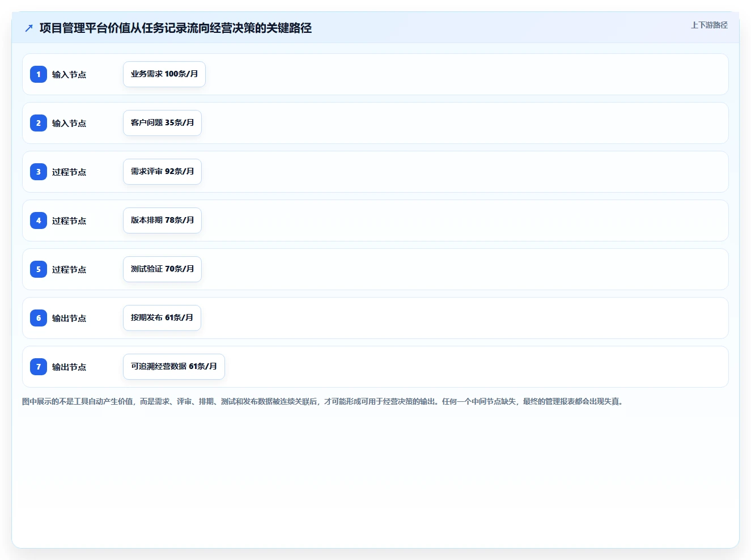This screenshot has height=560, width=751.
Task: Select step number 5 badge
Action: [39, 269]
